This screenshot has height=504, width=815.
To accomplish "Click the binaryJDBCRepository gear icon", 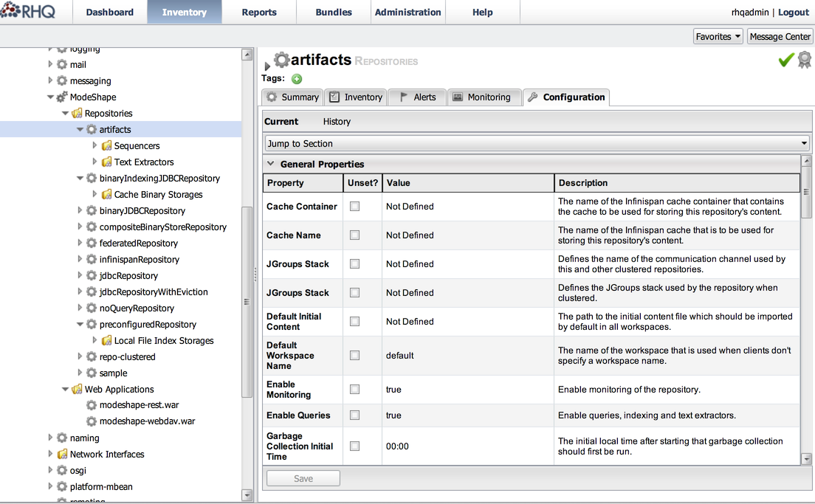I will [x=92, y=210].
